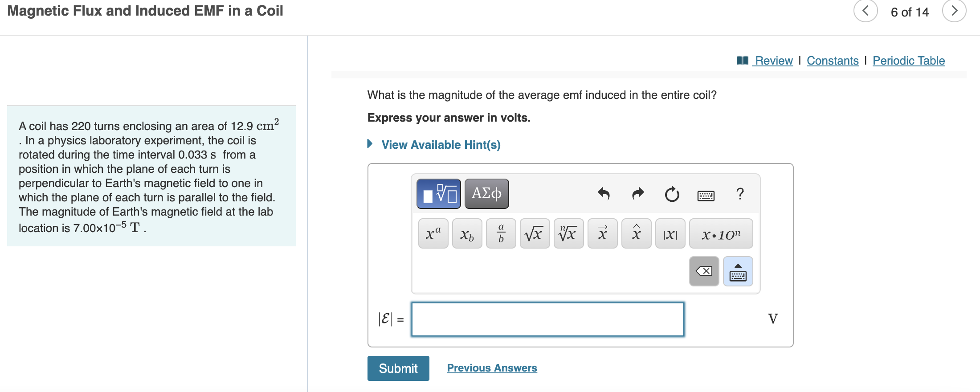Click the backspace delete button
The height and width of the screenshot is (392, 980).
704,271
